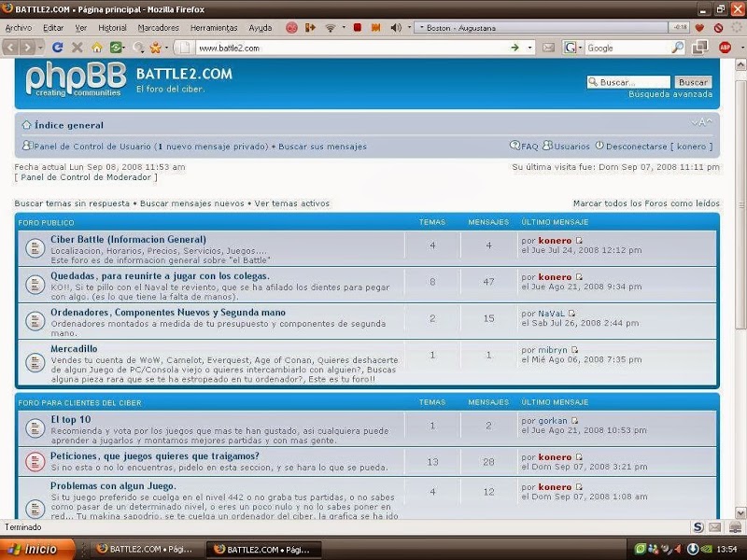The width and height of the screenshot is (747, 560).
Task: Reload the page with the blue refresh icon
Action: [x=58, y=48]
